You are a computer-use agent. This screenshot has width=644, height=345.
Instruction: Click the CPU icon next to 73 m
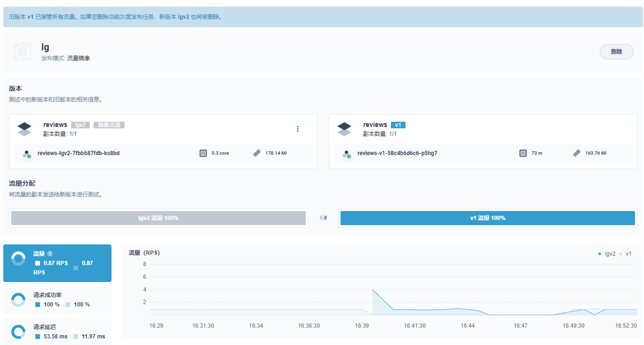pos(523,153)
